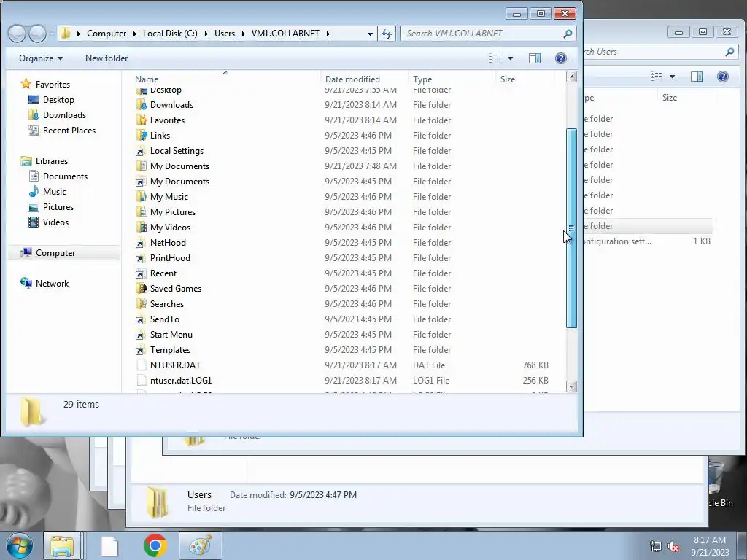The image size is (747, 560).
Task: Select the Downloads folder icon in file list
Action: (x=141, y=105)
